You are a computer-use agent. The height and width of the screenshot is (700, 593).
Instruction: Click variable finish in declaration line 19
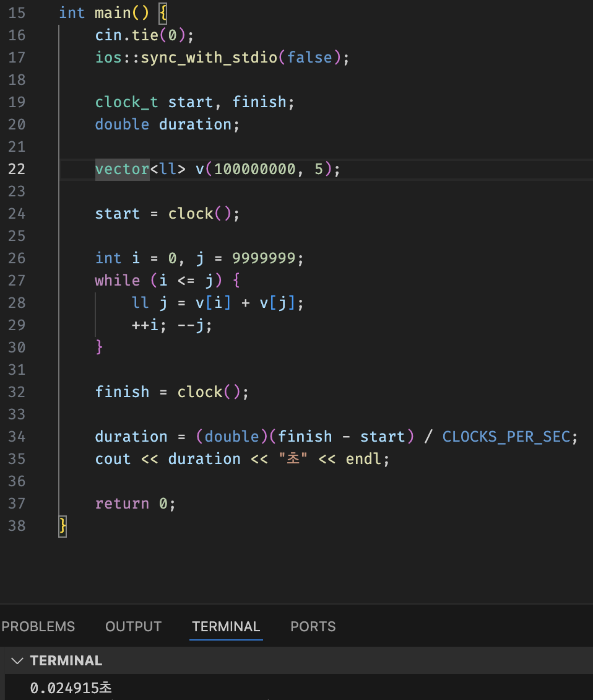tap(259, 102)
